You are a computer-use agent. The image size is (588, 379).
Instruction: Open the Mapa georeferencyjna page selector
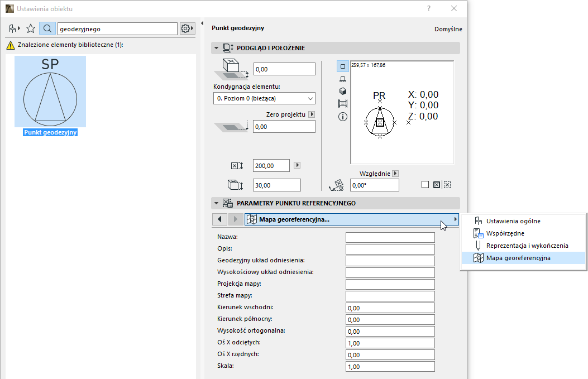point(352,219)
